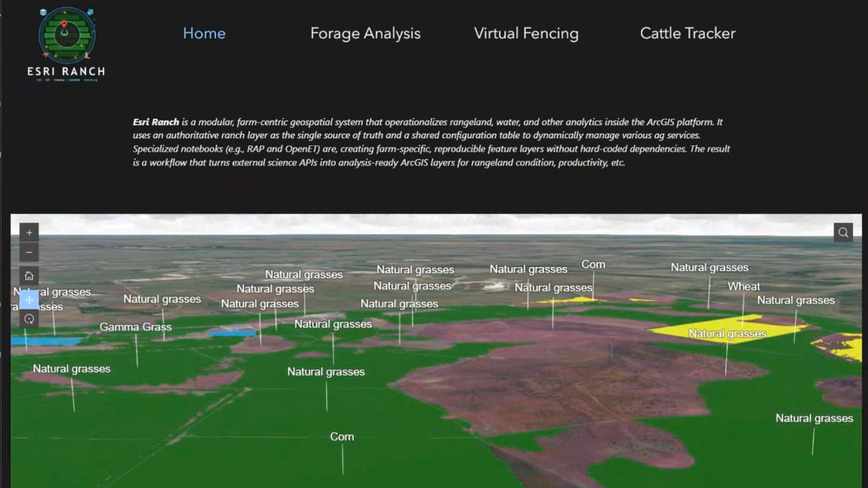Open the Virtual Fencing page
This screenshot has width=868, height=488.
[x=526, y=33]
